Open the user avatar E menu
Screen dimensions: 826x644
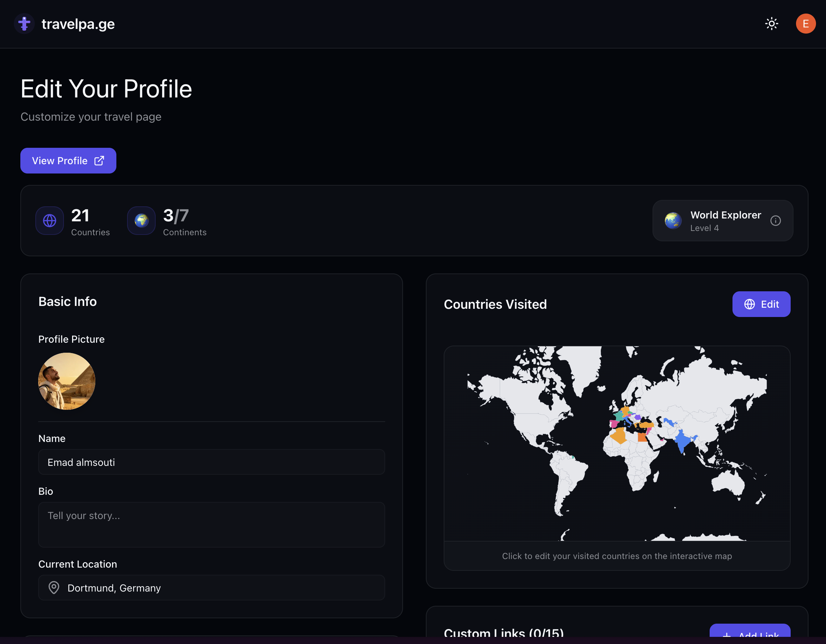pos(806,24)
